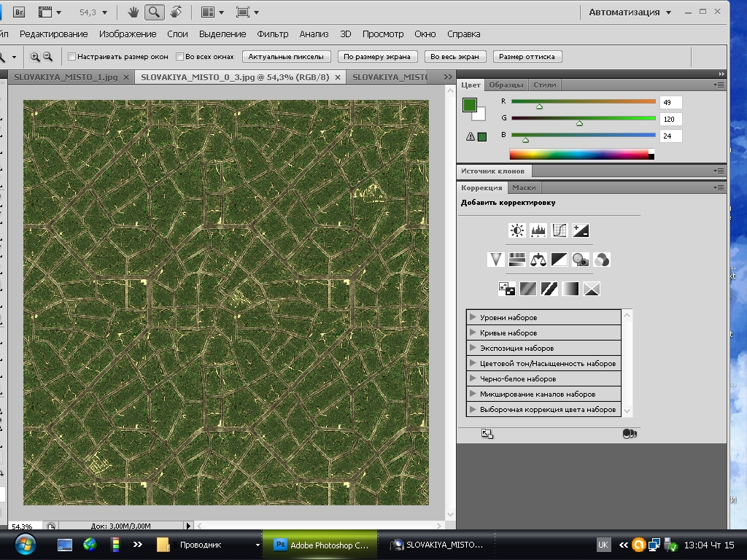This screenshot has width=747, height=560.
Task: Add a Photo Filter adjustment
Action: click(x=581, y=259)
